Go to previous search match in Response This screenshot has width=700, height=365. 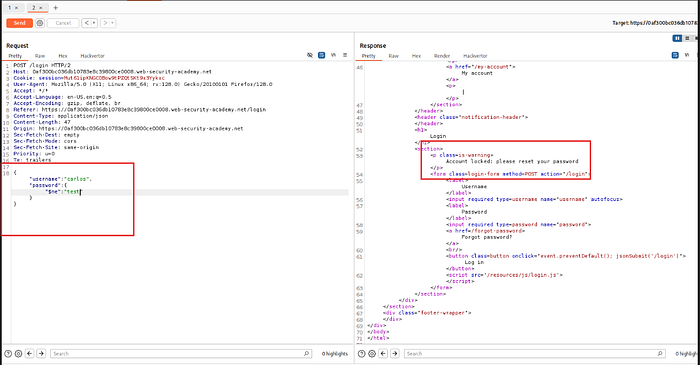(x=383, y=353)
